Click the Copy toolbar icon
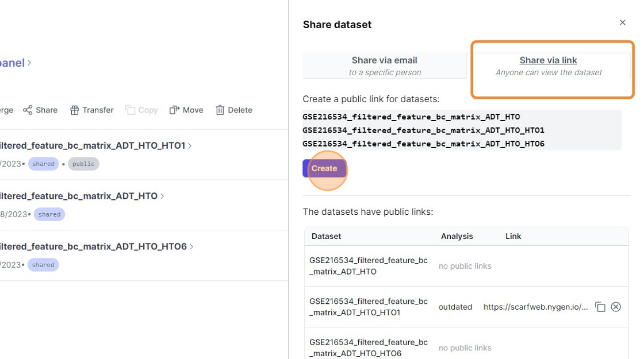The width and height of the screenshot is (644, 359). pyautogui.click(x=131, y=110)
